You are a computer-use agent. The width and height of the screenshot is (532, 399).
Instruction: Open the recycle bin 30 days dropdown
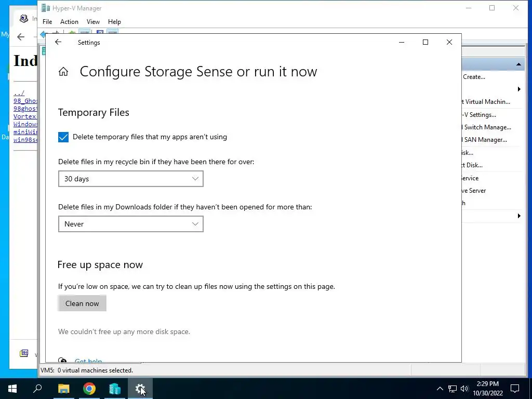[130, 179]
